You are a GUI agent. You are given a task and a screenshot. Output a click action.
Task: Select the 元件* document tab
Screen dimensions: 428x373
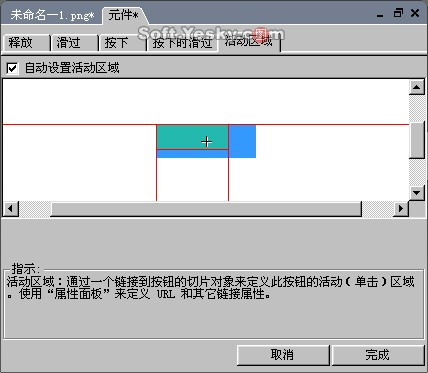click(x=124, y=15)
